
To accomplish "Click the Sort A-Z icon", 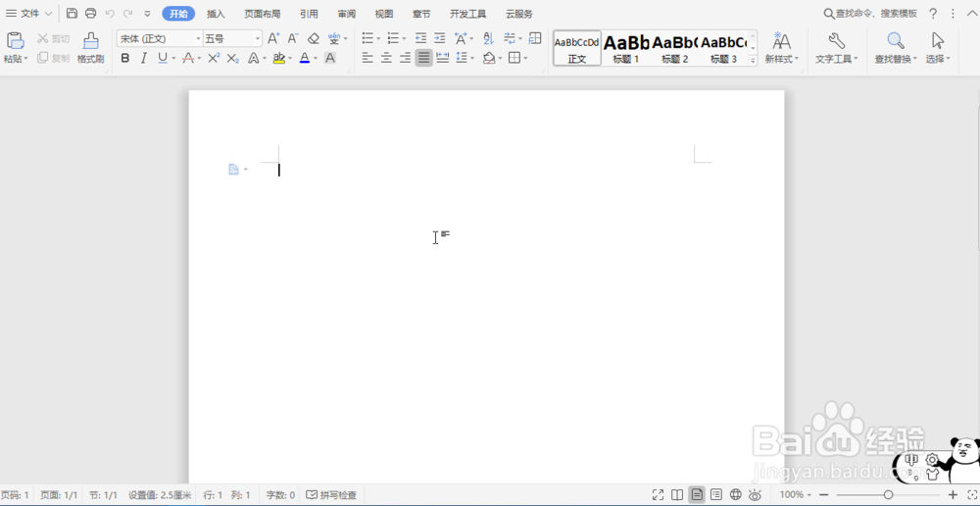I will point(489,38).
